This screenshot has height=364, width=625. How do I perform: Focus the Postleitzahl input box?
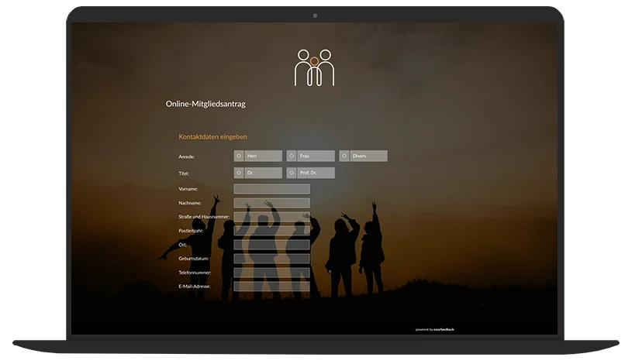coord(271,231)
